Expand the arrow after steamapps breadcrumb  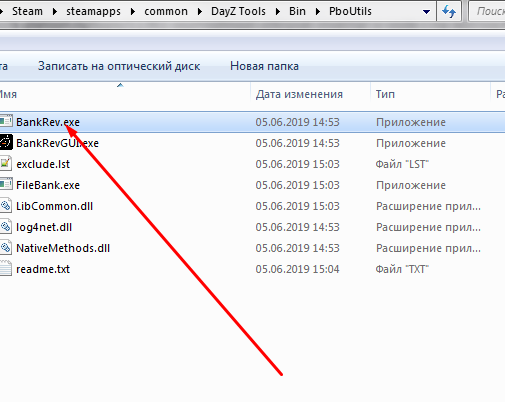point(133,12)
